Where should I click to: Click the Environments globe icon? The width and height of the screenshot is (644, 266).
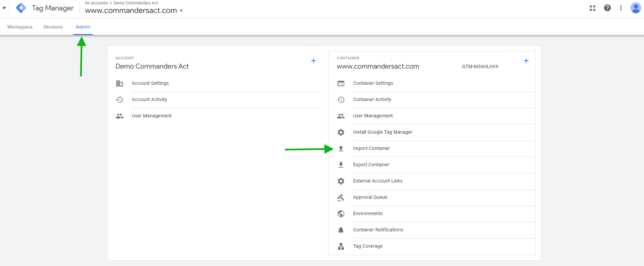pos(341,214)
